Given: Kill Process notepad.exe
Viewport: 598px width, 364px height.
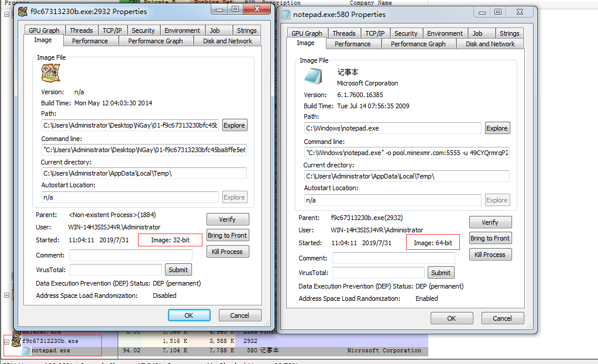Looking at the screenshot, I should tap(490, 255).
